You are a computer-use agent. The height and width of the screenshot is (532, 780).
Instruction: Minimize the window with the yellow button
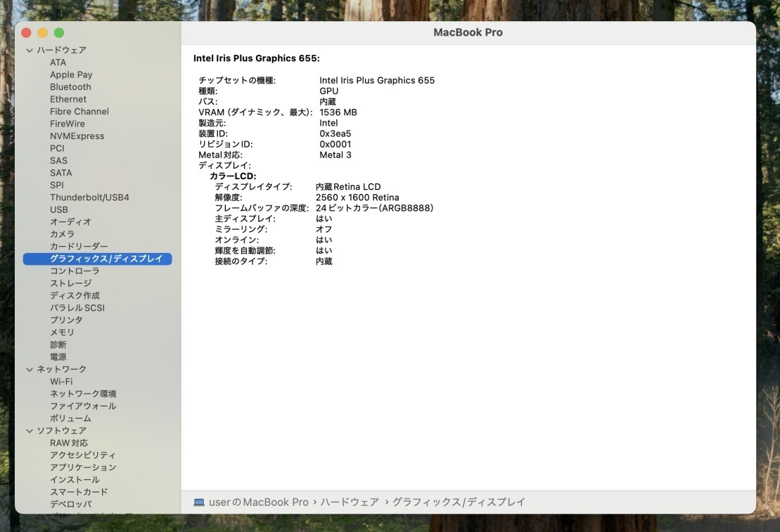pos(43,33)
